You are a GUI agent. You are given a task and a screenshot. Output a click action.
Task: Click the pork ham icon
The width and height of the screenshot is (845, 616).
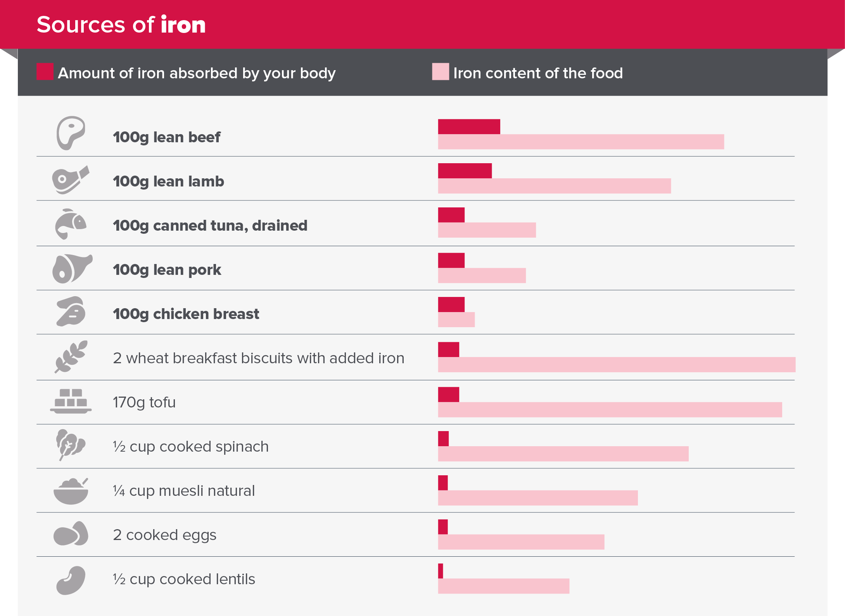coord(72,268)
